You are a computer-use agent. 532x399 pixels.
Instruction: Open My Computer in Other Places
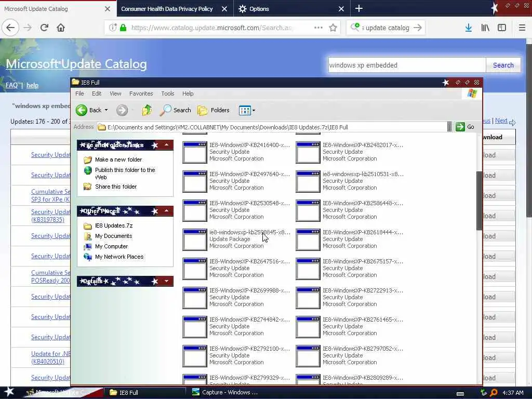coord(111,246)
